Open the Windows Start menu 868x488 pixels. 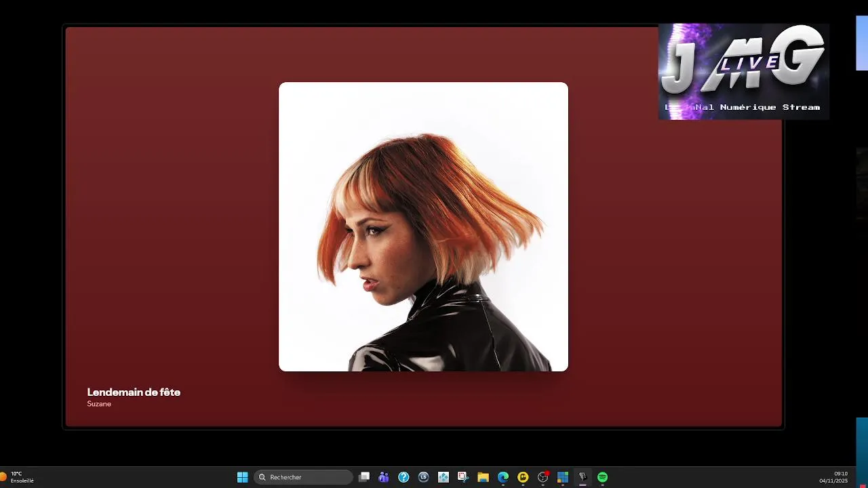pyautogui.click(x=242, y=477)
